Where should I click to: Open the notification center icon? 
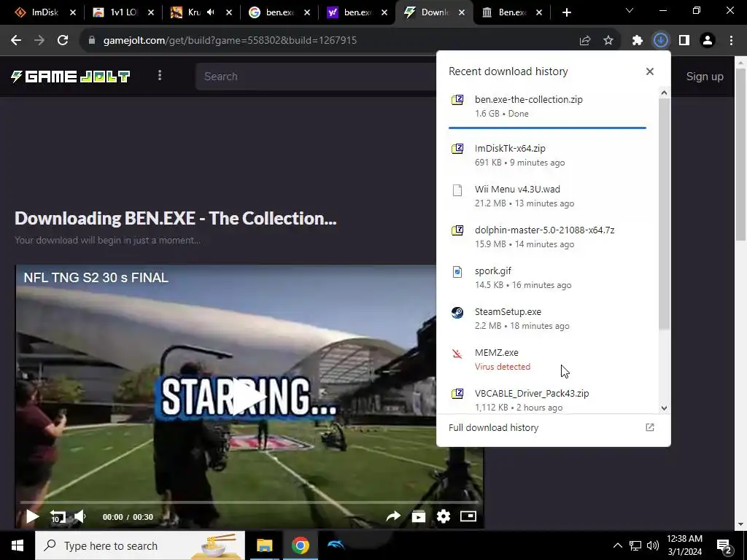(724, 545)
